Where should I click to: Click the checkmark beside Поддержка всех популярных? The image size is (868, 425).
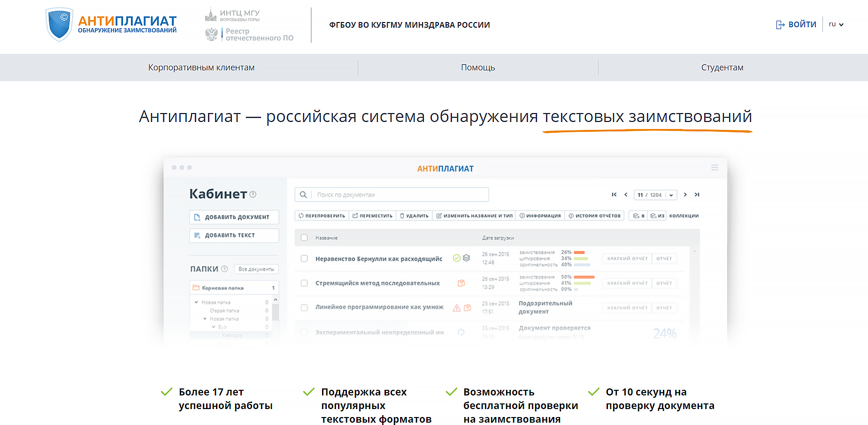(309, 392)
